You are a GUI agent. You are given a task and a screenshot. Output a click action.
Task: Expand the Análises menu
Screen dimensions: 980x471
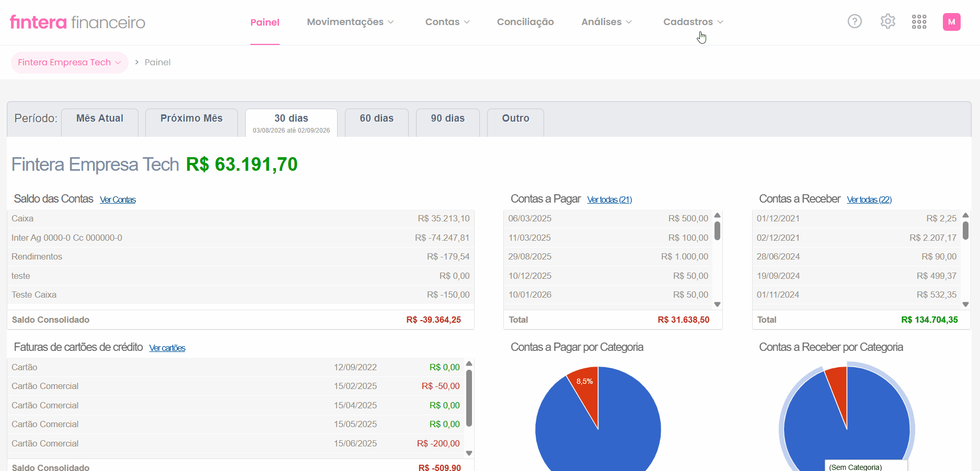[x=606, y=22]
